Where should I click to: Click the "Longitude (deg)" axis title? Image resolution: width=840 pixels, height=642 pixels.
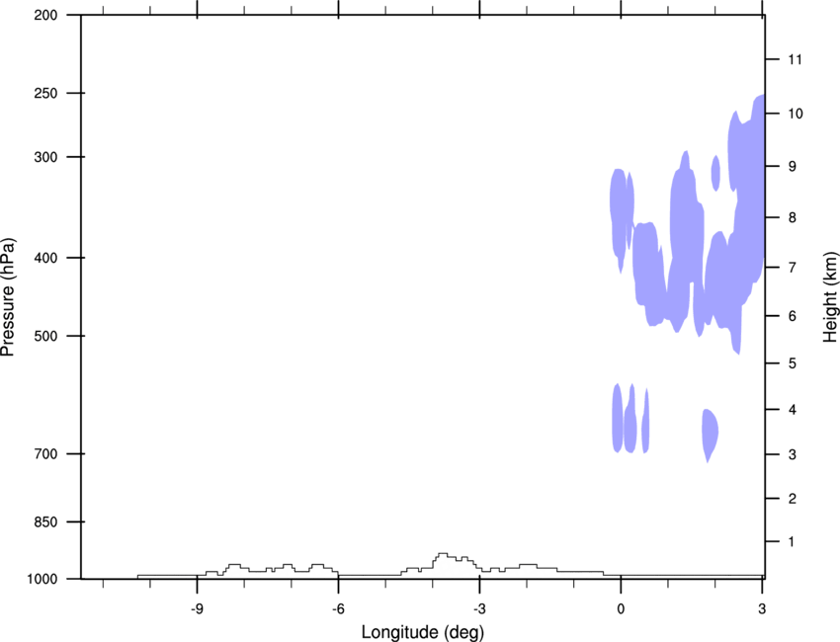click(423, 632)
